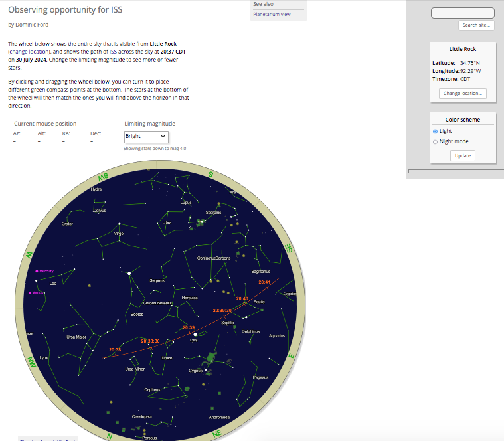Click the 20:41 ISS path marker
The width and height of the screenshot is (504, 441).
click(x=264, y=282)
